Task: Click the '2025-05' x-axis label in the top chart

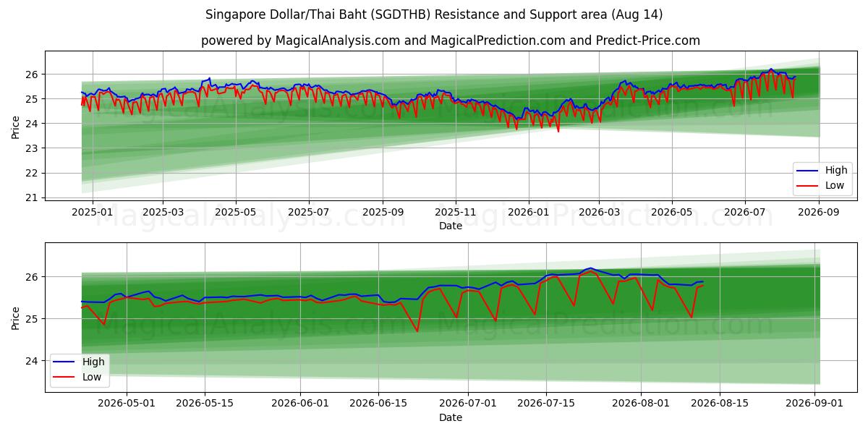Action: pos(236,211)
